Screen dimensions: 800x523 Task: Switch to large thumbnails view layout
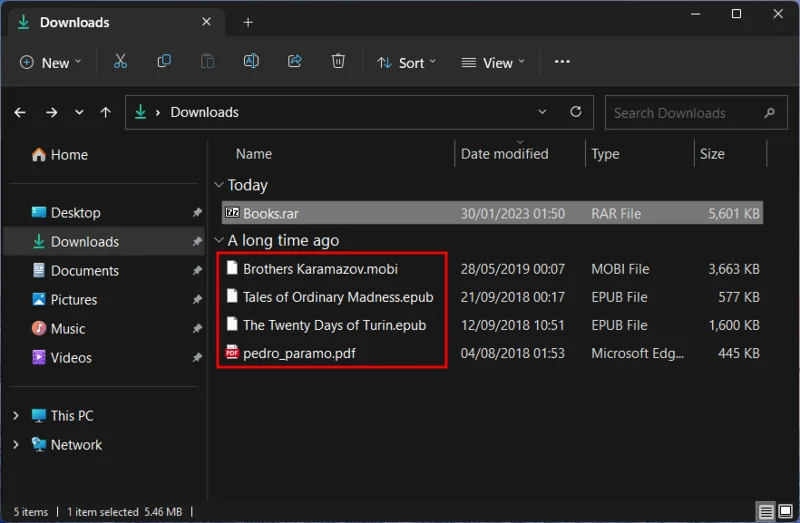coord(785,512)
